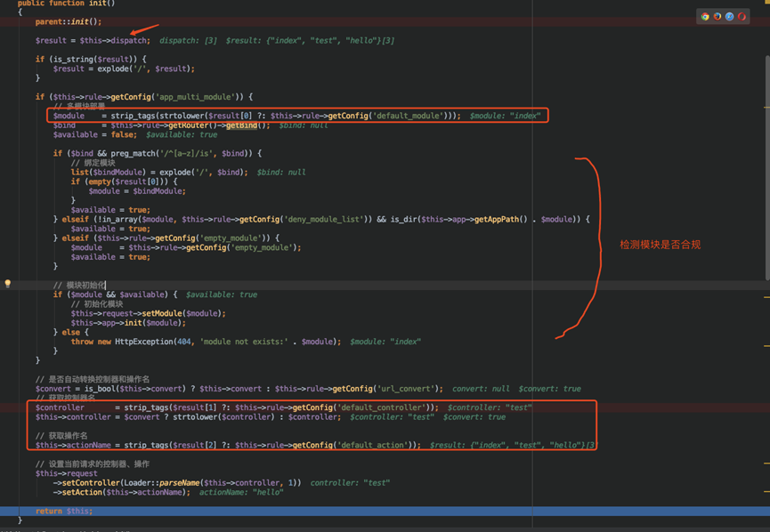
Task: Click the '$convert = is_bool($this->convert)' line
Action: 239,389
